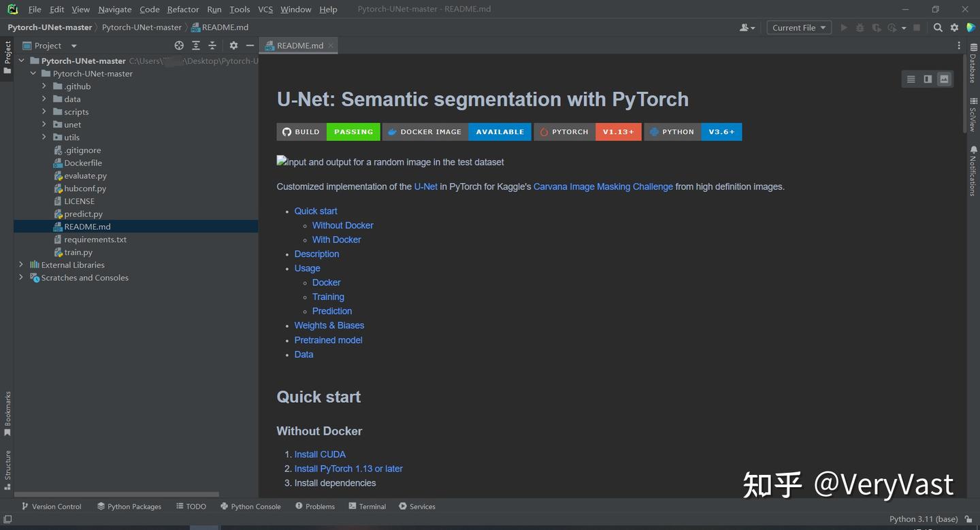Image resolution: width=980 pixels, height=530 pixels.
Task: Click the Select Opened File locate icon
Action: (179, 46)
